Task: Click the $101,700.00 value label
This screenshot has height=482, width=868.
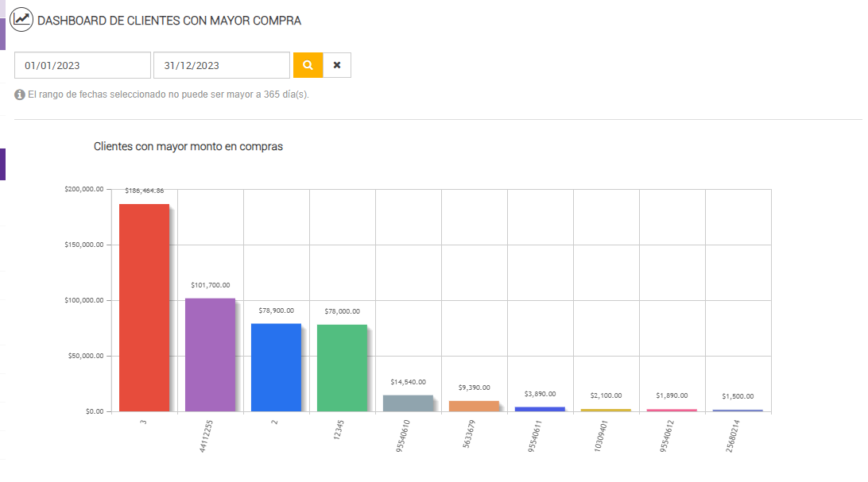Action: point(211,285)
